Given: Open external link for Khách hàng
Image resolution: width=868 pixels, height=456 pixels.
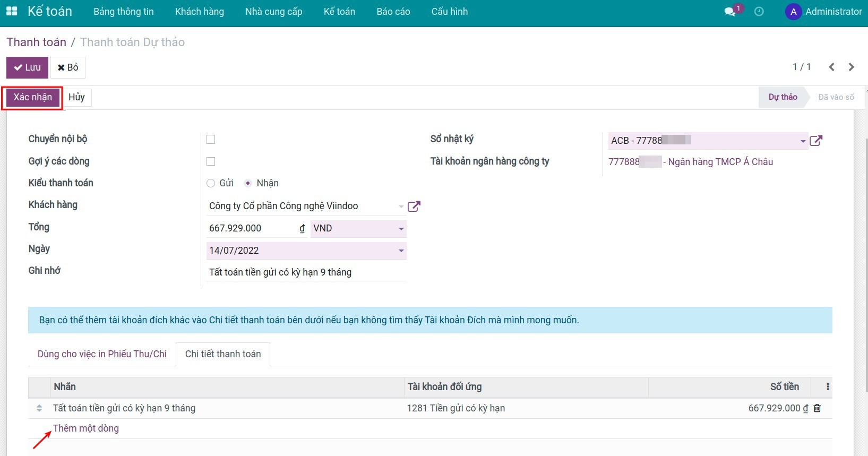Looking at the screenshot, I should (414, 207).
